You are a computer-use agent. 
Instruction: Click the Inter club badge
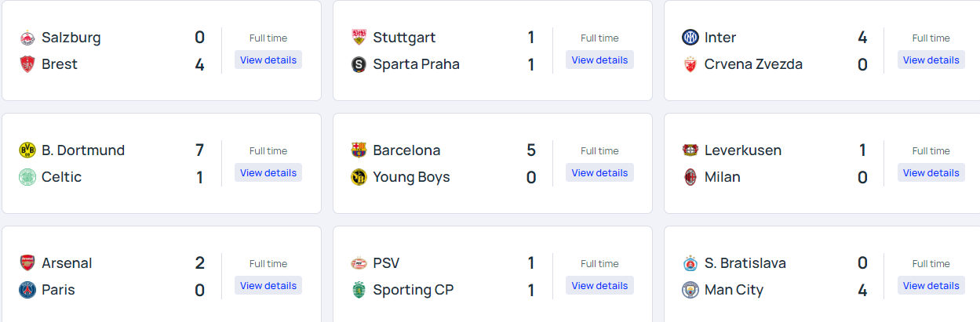click(690, 38)
